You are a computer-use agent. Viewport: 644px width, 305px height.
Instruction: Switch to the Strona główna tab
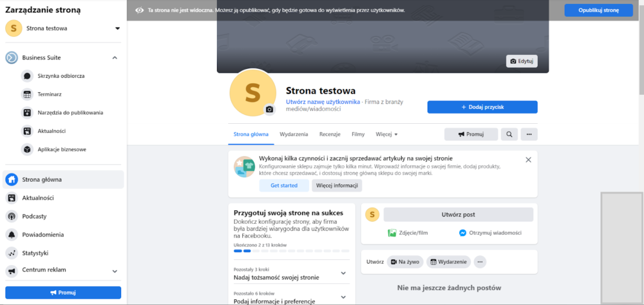click(251, 134)
